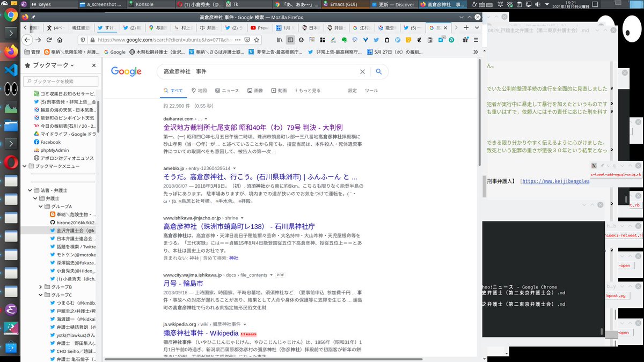Reload the Google results page
Viewport: 644px width, 362px height.
coord(49,40)
